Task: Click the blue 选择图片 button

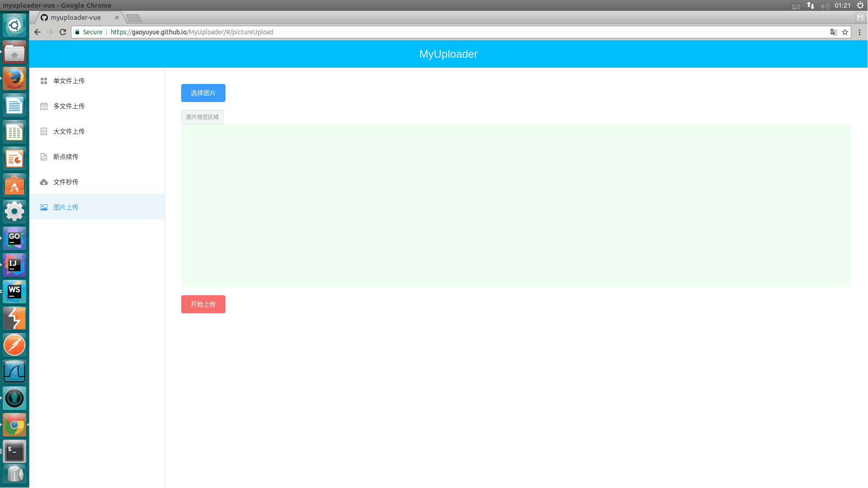Action: (x=203, y=93)
